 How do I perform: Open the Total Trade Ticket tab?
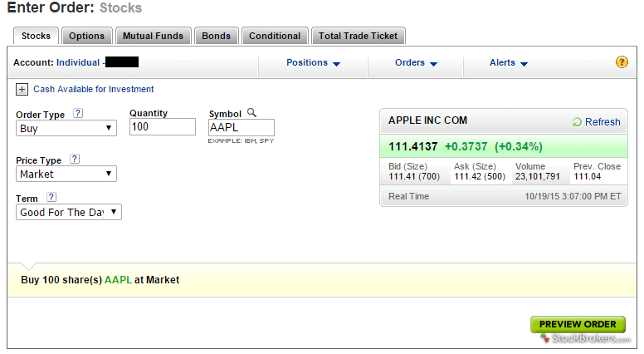[358, 36]
